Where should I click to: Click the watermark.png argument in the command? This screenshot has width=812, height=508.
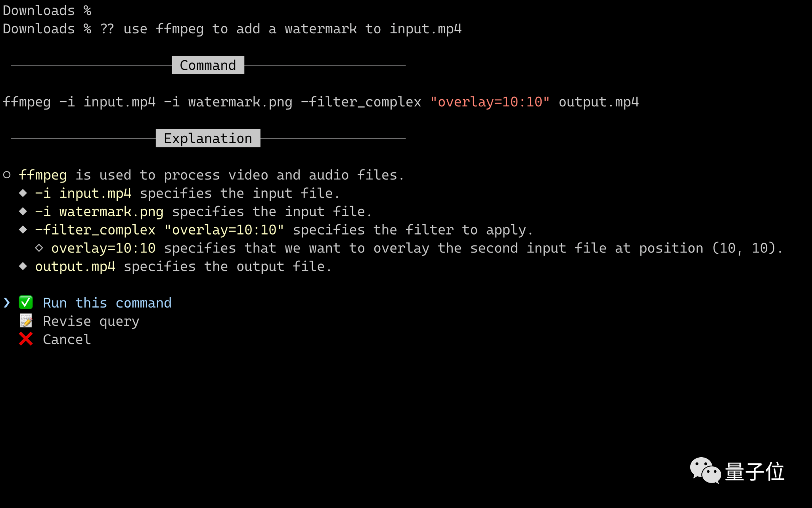(240, 102)
